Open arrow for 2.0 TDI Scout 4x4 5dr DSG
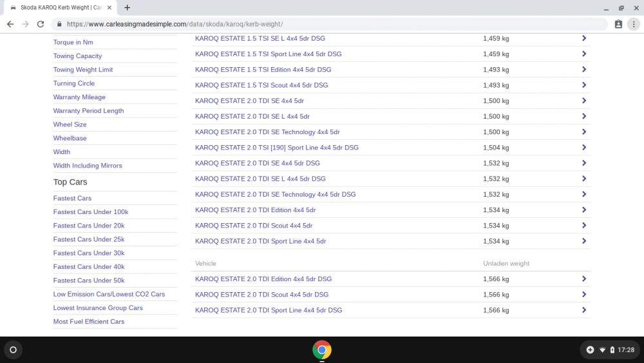Screen dimensions: 644x363 [584, 295]
